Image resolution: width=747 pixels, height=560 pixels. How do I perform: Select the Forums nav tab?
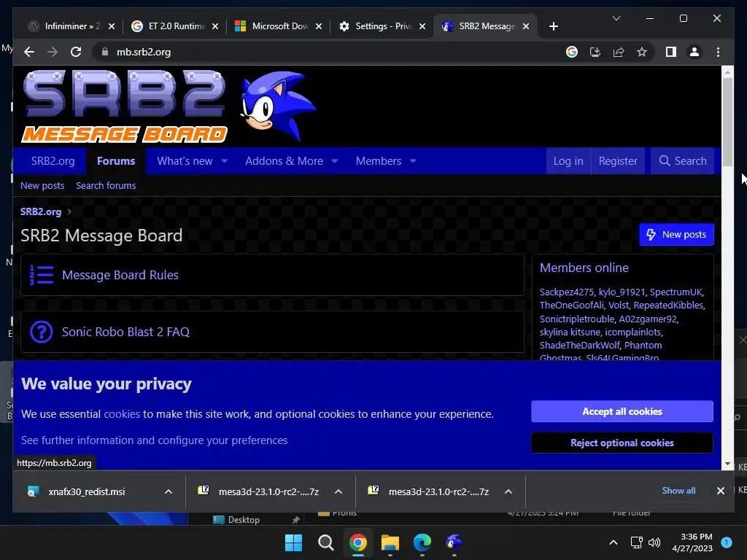tap(116, 161)
